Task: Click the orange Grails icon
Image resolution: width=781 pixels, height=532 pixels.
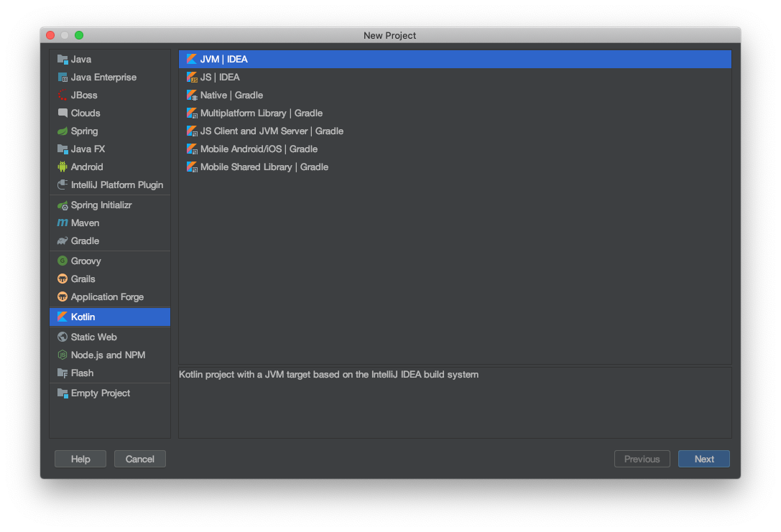Action: (x=63, y=279)
